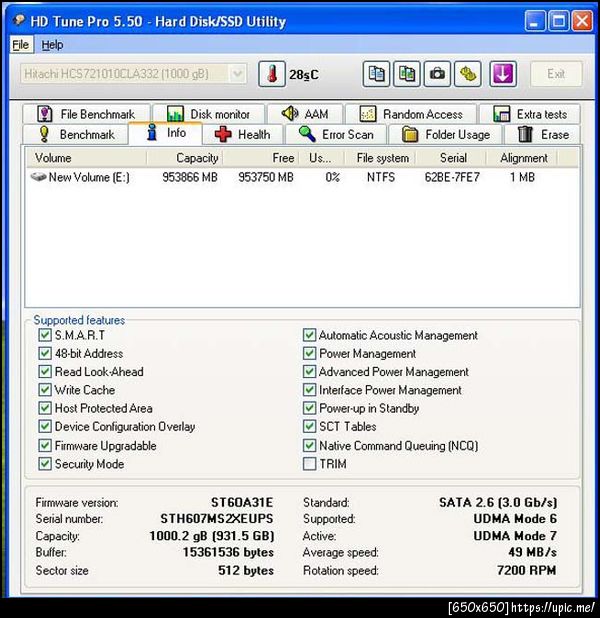Image resolution: width=600 pixels, height=618 pixels.
Task: Click the 7200 RPM rotation speed value
Action: 527,570
